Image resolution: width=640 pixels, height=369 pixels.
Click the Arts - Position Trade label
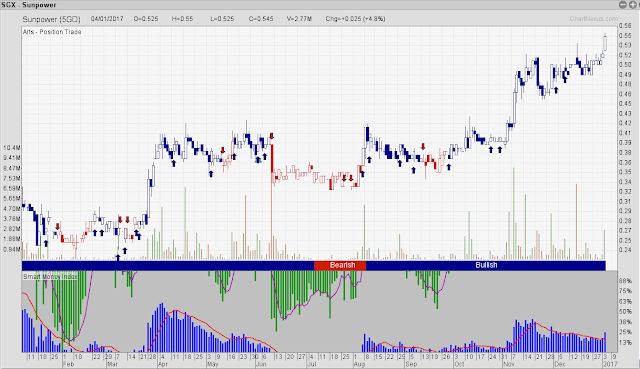click(x=52, y=32)
